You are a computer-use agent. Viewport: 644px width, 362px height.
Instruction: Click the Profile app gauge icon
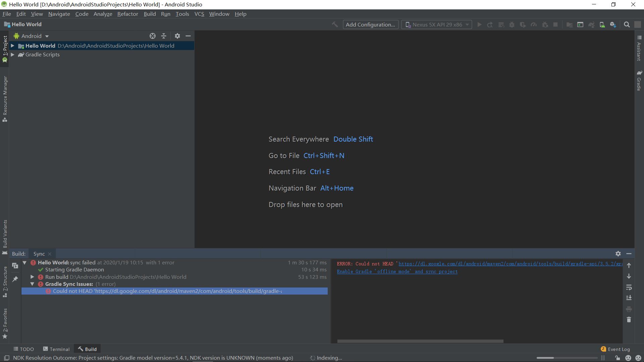pos(534,24)
